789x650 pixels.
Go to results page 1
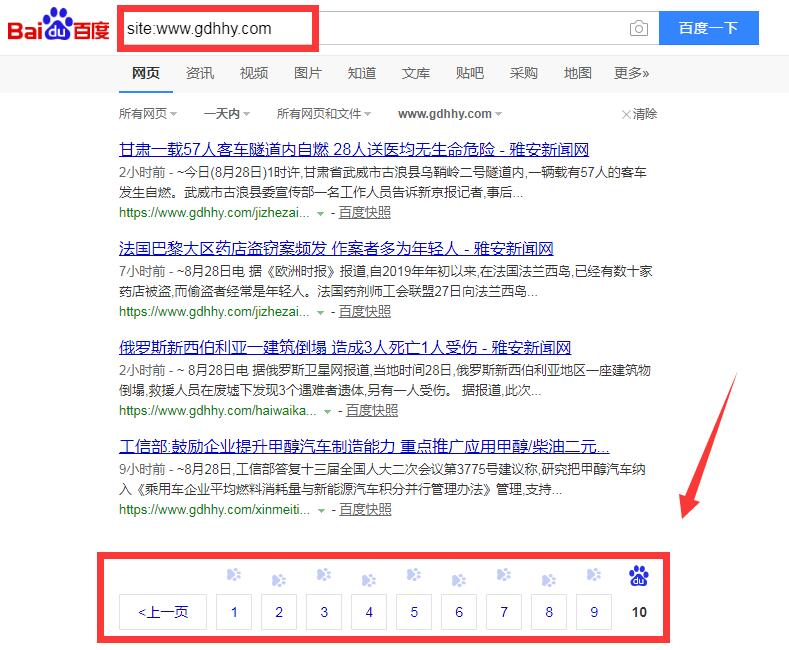[234, 612]
